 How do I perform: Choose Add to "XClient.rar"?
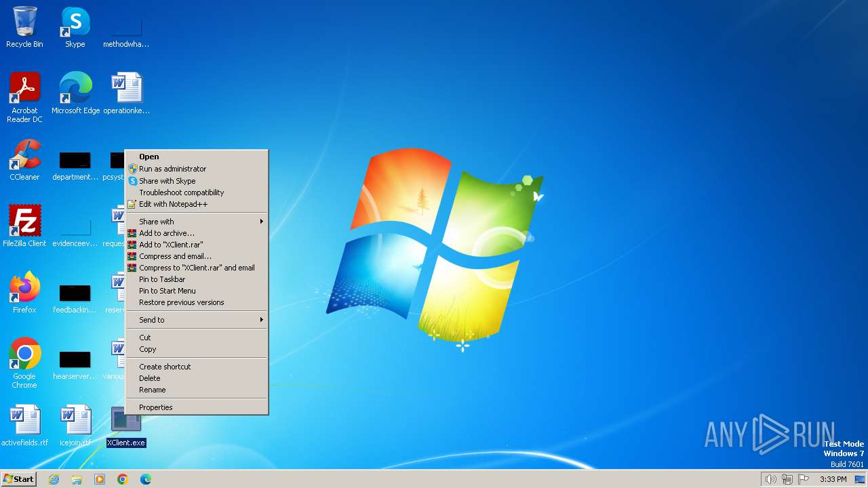point(197,245)
